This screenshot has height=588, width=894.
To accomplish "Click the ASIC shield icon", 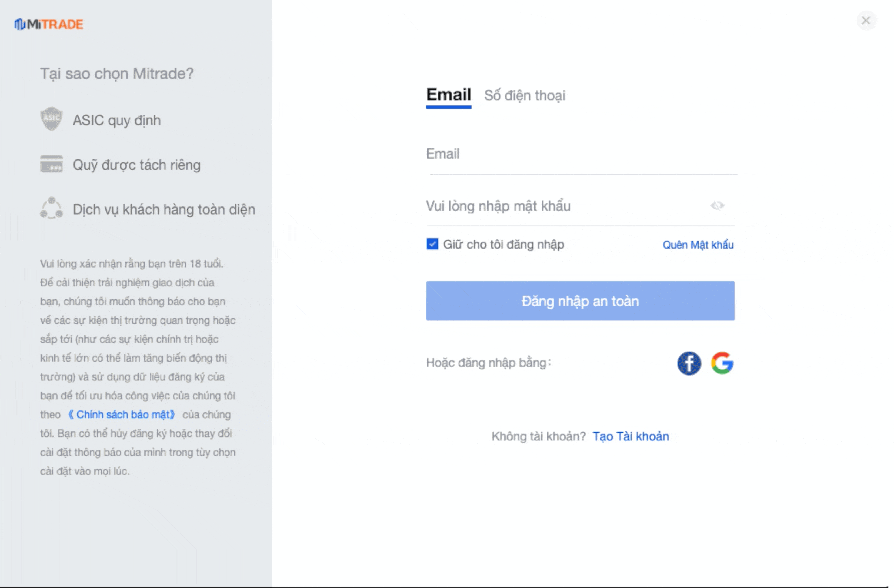I will coord(51,119).
